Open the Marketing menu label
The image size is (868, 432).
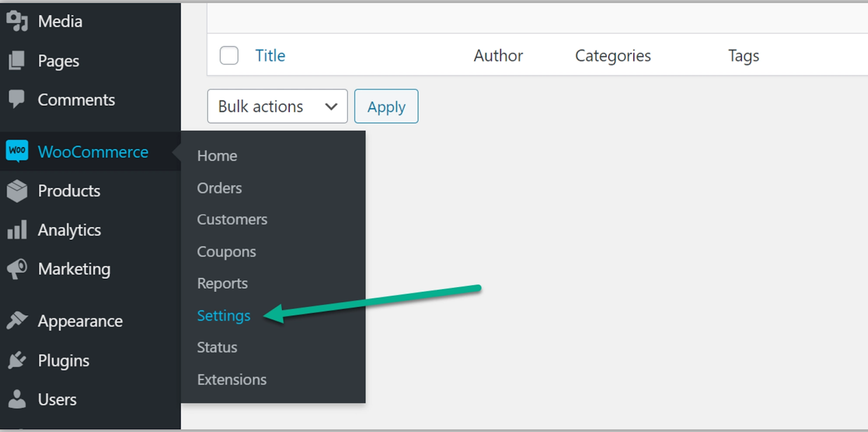74,269
